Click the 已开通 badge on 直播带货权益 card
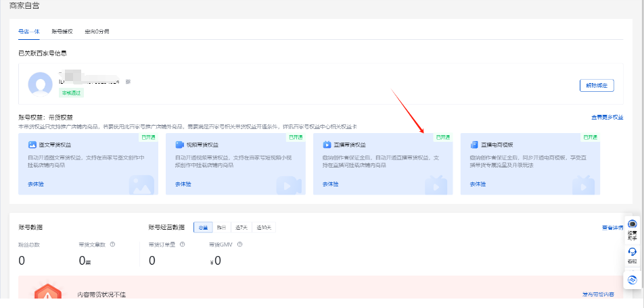644x308 pixels. [x=442, y=137]
